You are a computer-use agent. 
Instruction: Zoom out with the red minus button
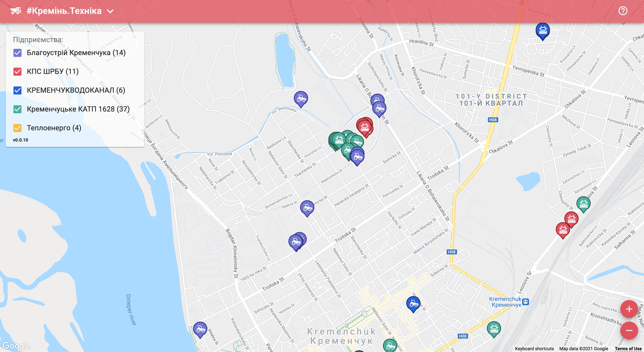point(629,331)
